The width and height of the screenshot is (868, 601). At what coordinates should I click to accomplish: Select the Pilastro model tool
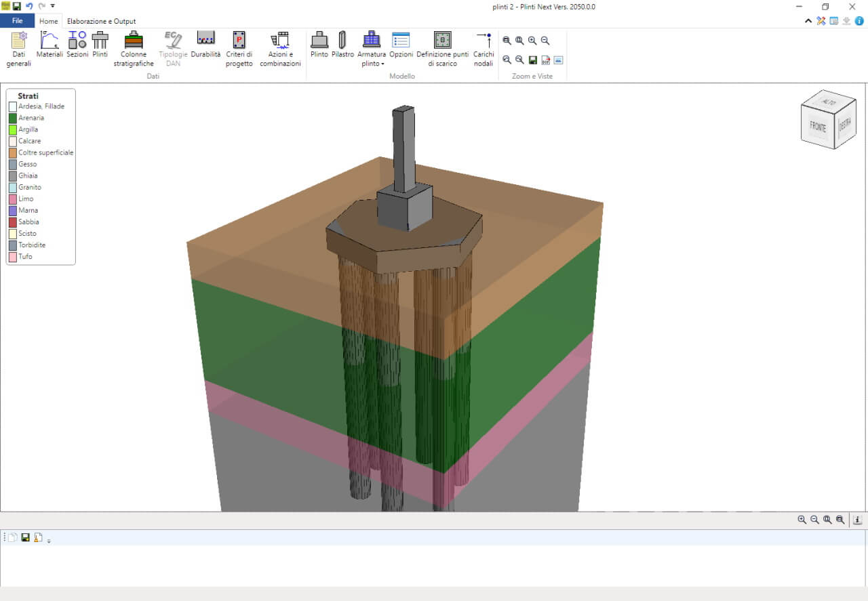tap(342, 45)
